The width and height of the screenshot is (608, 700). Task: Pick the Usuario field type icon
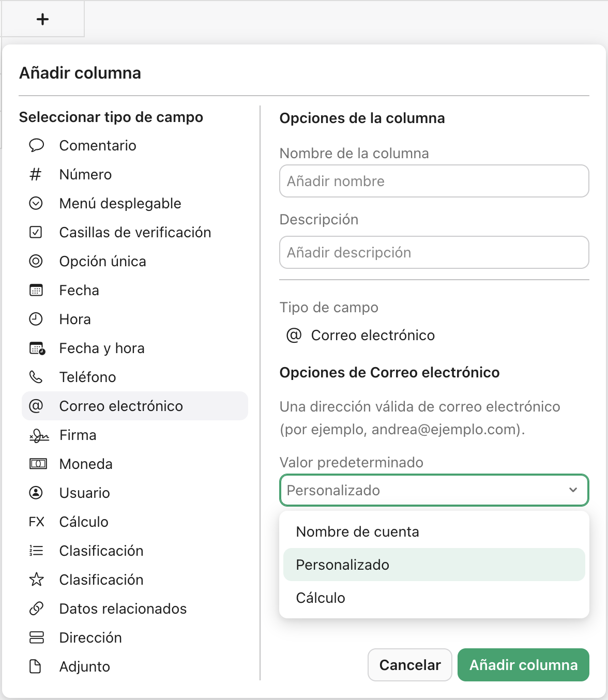36,493
